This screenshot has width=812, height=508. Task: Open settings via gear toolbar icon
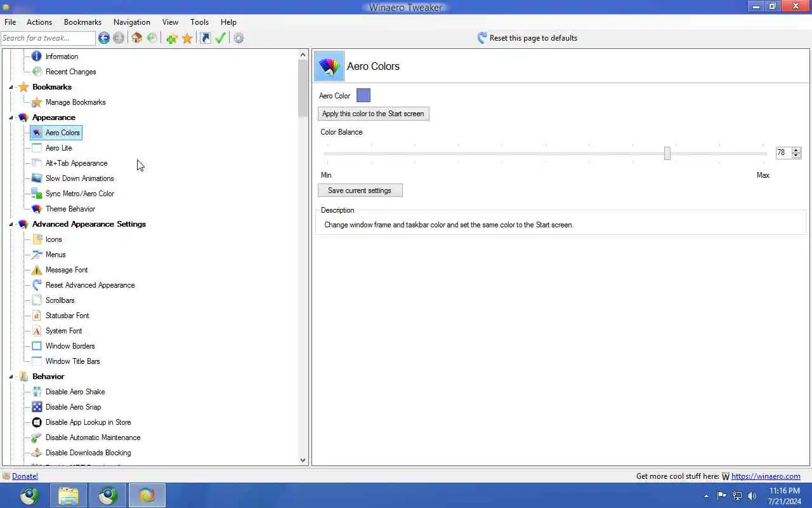pyautogui.click(x=239, y=38)
